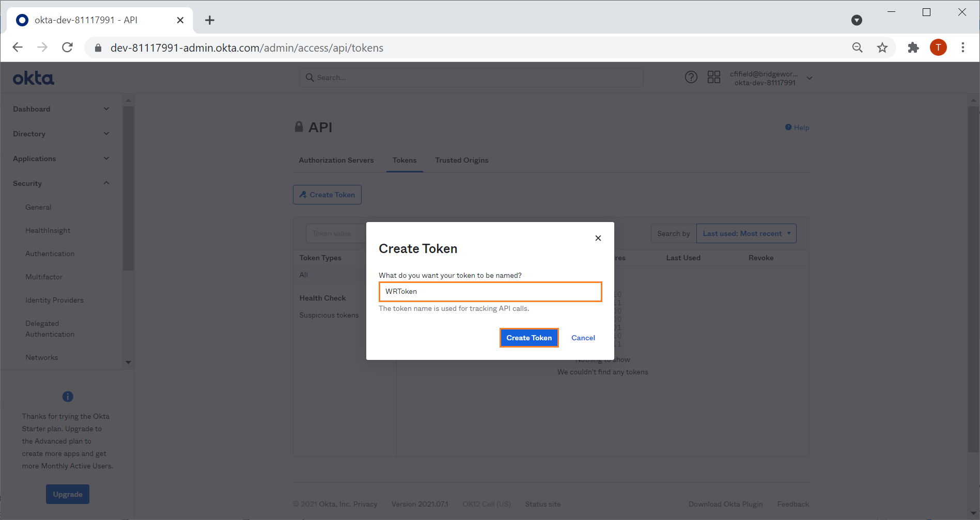Cancel the token creation dialog

[583, 338]
